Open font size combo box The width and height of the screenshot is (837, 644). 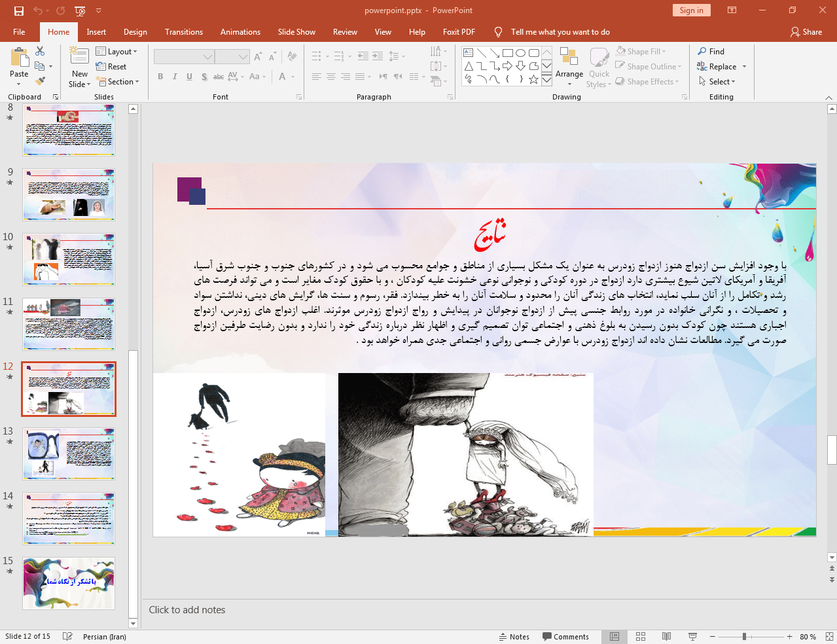(232, 57)
